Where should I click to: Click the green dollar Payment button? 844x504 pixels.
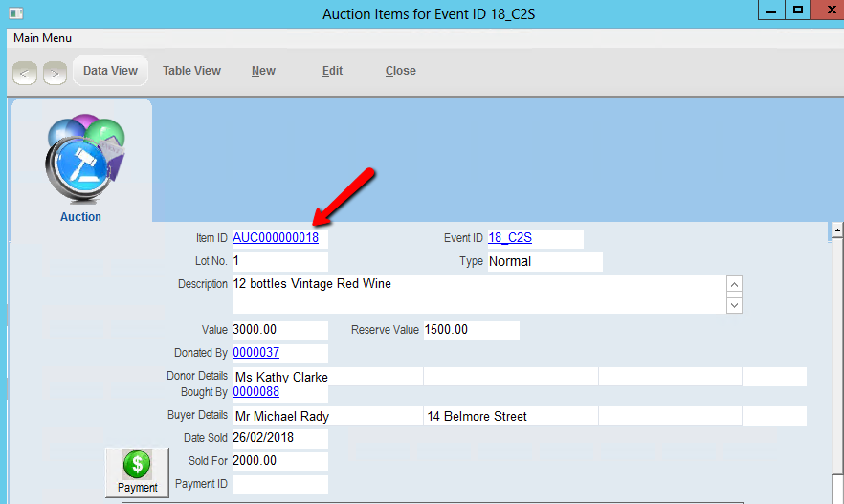click(137, 472)
